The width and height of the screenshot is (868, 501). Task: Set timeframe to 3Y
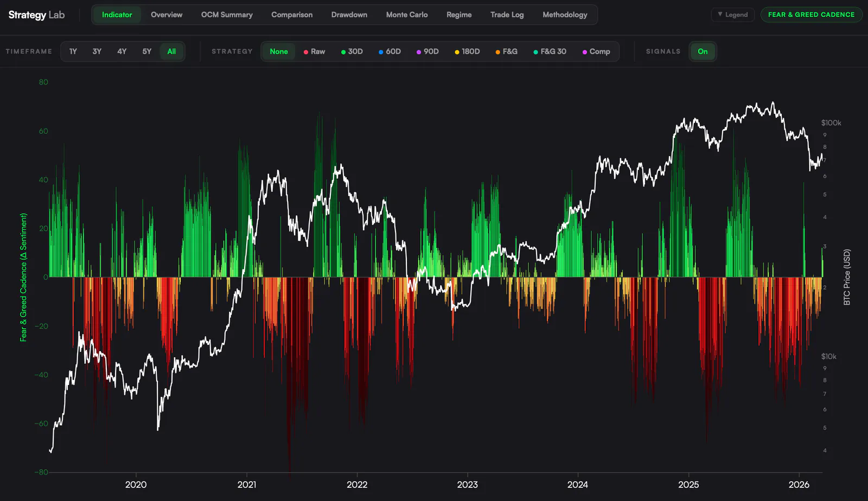click(x=97, y=52)
